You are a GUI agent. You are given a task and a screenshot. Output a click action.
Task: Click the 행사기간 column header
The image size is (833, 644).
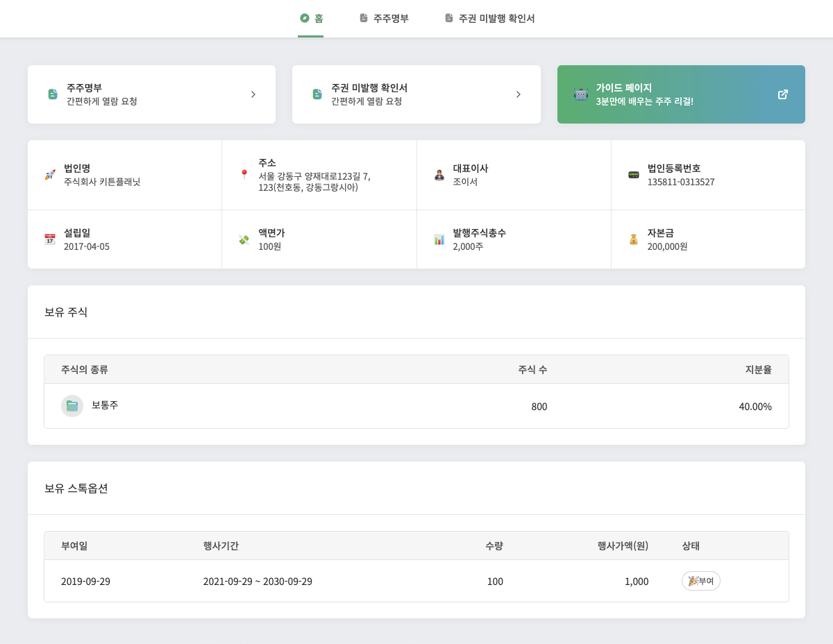(221, 545)
